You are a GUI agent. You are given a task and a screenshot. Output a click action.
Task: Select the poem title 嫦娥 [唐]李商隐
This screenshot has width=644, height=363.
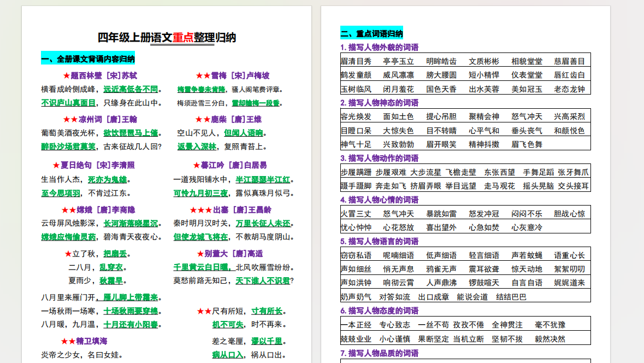(x=106, y=210)
